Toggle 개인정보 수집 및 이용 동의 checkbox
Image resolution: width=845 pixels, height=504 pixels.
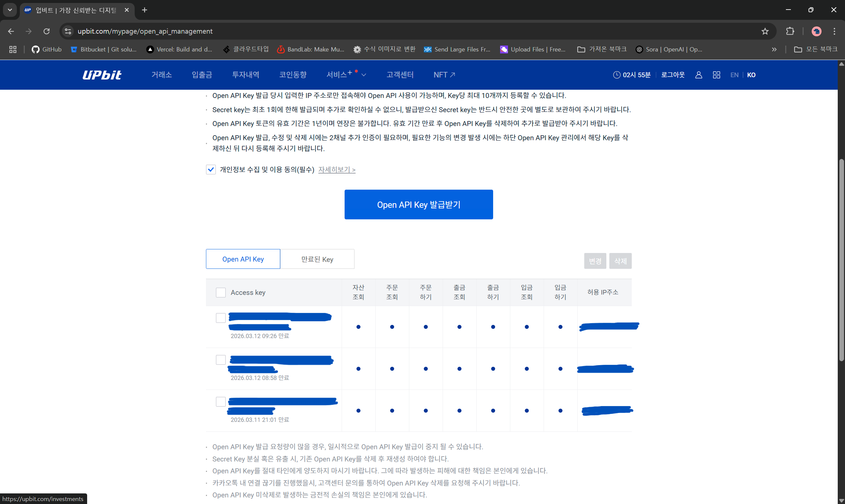click(211, 170)
